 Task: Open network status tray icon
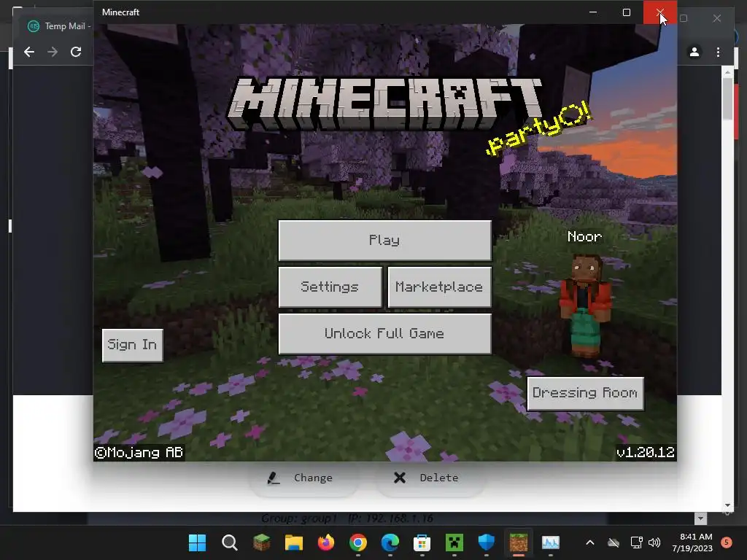636,542
